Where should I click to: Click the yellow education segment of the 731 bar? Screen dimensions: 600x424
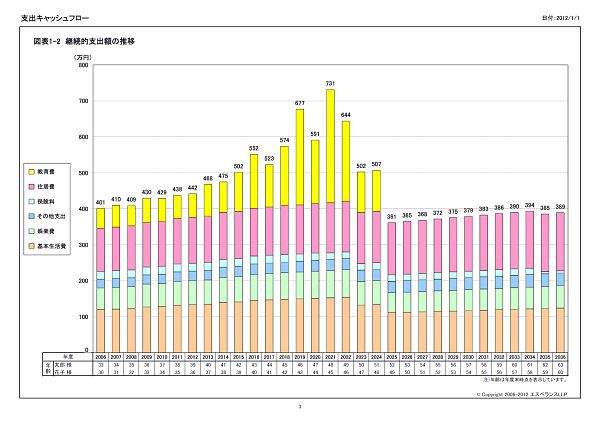click(330, 146)
